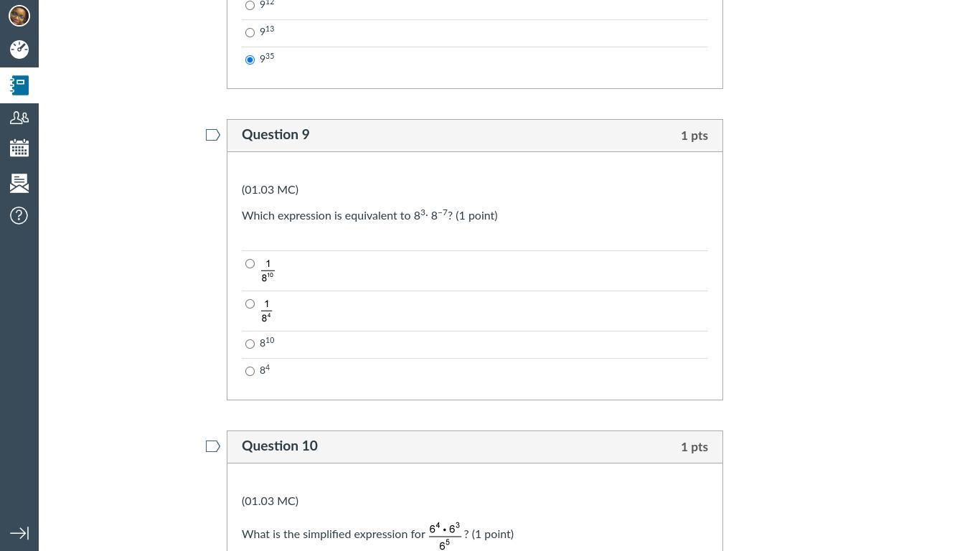Select the 1 over 8^10 answer
980x551 pixels.
point(250,263)
